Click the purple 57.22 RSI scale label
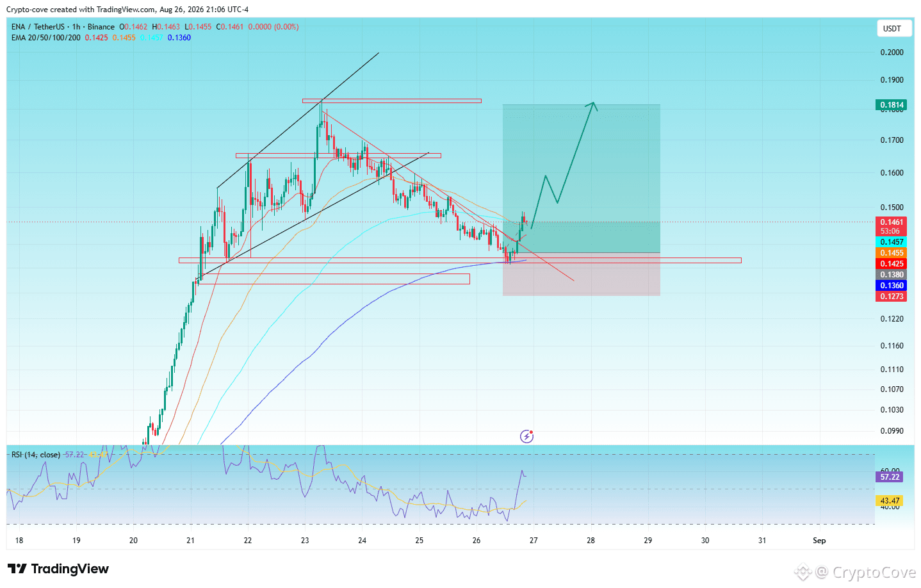The image size is (921, 588). click(x=890, y=477)
